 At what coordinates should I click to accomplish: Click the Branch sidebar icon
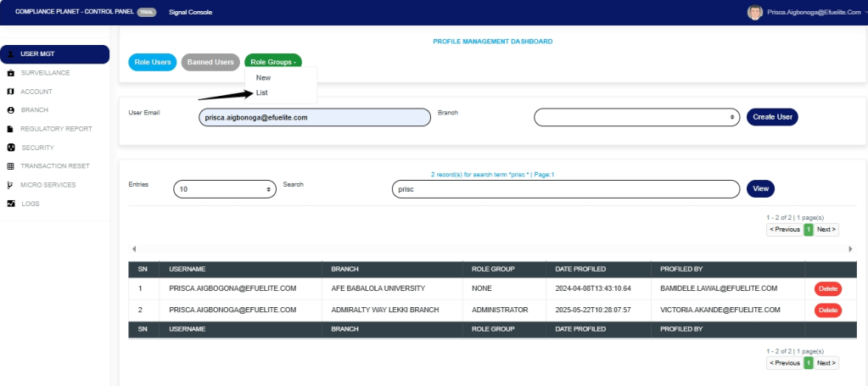[x=10, y=110]
